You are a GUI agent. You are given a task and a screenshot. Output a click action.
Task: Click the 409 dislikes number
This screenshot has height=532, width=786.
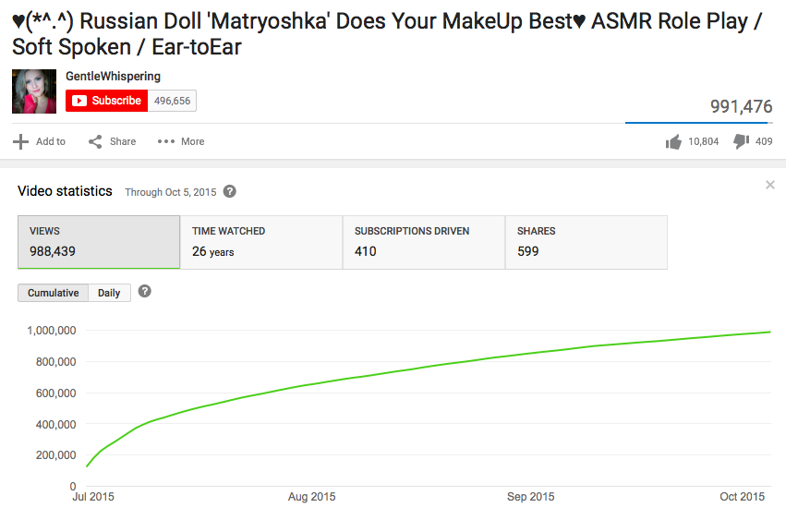[764, 141]
